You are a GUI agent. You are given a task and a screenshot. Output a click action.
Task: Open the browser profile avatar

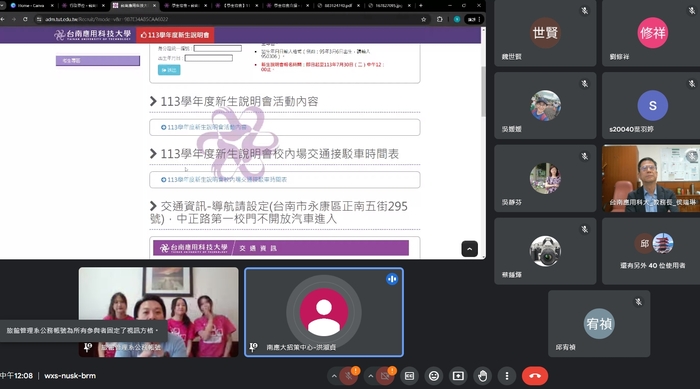(457, 19)
